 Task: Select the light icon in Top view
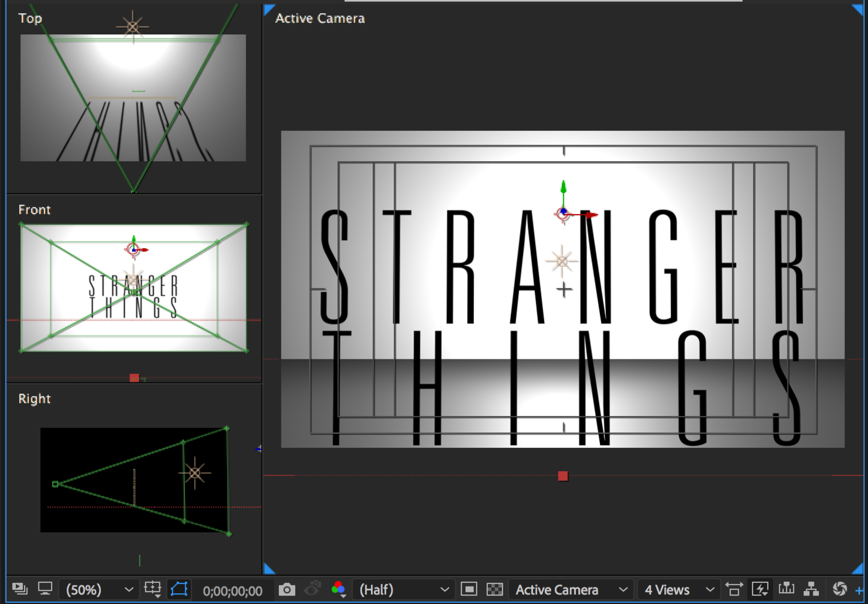pyautogui.click(x=133, y=26)
